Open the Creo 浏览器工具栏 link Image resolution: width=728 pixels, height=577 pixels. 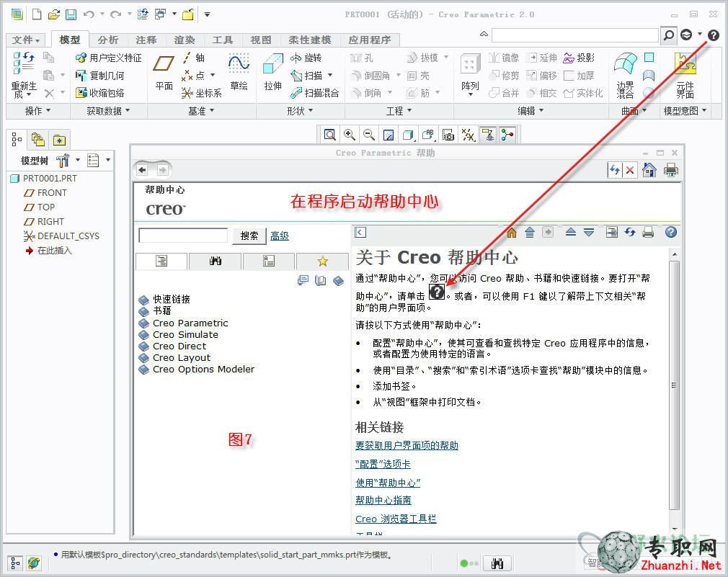click(396, 519)
